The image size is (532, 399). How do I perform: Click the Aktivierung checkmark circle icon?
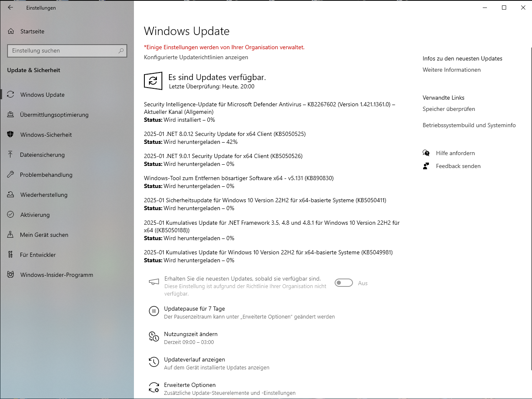click(10, 215)
